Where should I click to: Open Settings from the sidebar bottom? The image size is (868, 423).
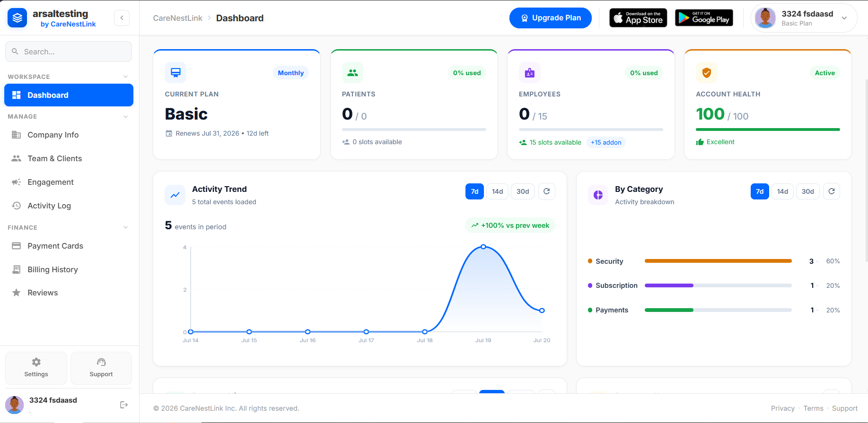pyautogui.click(x=36, y=368)
